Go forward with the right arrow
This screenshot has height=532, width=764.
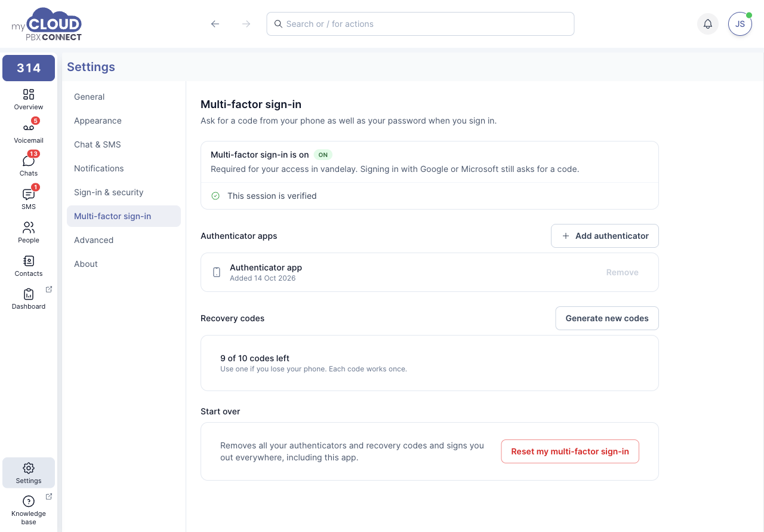click(x=247, y=24)
